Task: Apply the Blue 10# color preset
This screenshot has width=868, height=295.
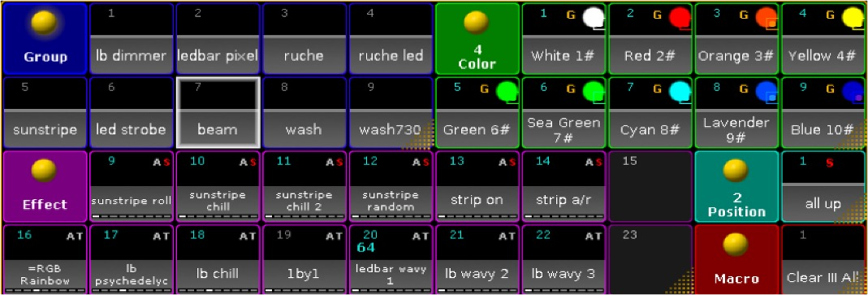Action: (823, 113)
